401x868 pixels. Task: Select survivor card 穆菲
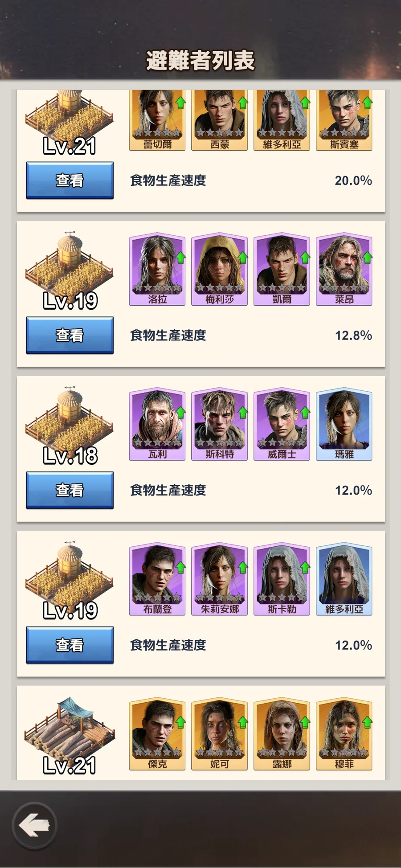(x=344, y=734)
